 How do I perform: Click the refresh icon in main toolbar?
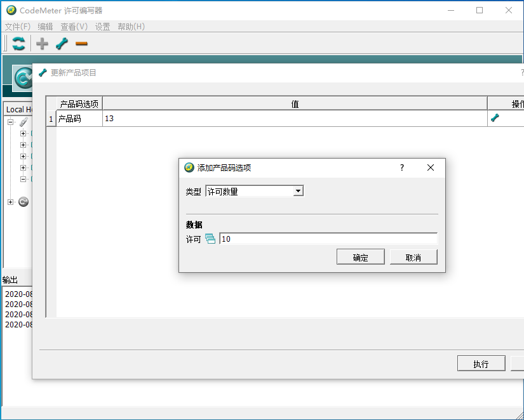pos(18,43)
